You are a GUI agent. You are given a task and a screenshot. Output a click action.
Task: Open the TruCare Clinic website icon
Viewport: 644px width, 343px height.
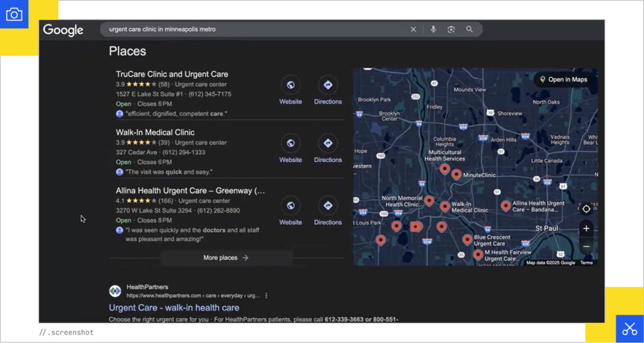291,85
